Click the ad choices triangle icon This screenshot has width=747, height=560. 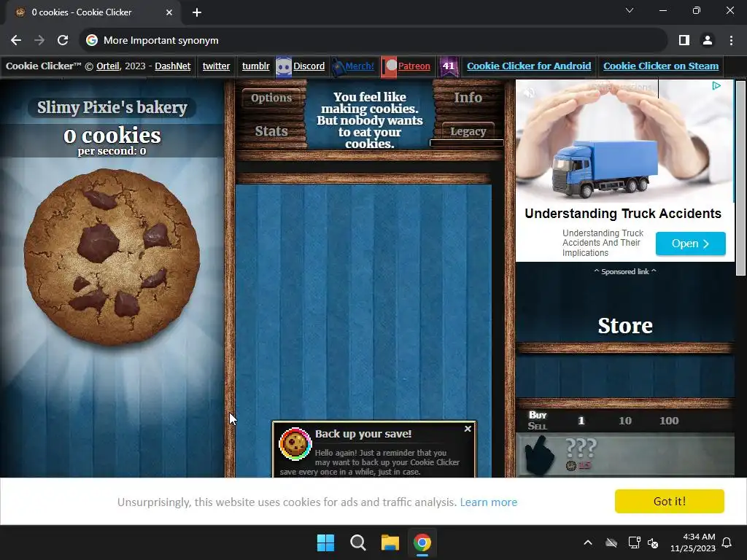[x=716, y=86]
